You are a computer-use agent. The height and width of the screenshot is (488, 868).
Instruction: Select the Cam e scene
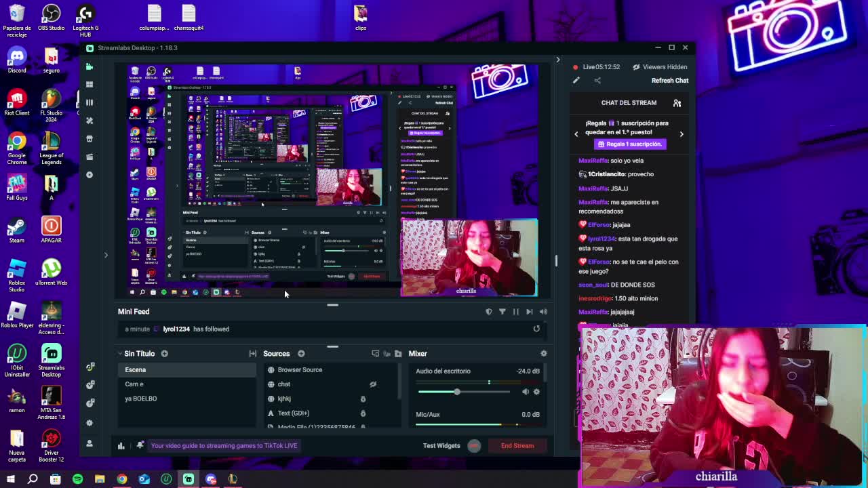tap(188, 384)
